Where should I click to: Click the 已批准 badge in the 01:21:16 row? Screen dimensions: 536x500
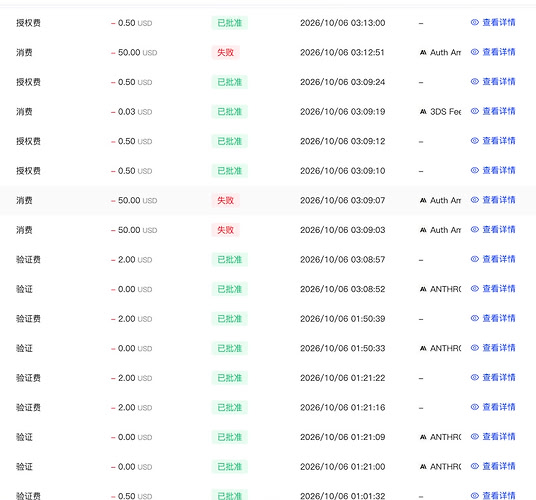click(x=230, y=407)
